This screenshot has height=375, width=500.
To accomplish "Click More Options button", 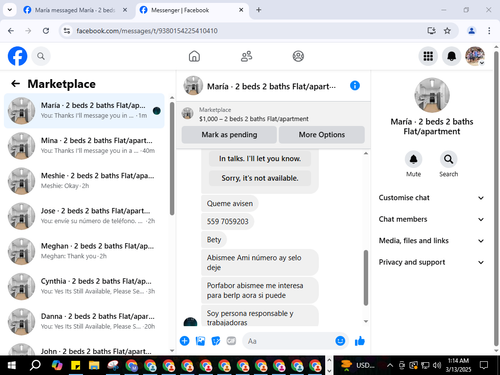I will point(322,135).
